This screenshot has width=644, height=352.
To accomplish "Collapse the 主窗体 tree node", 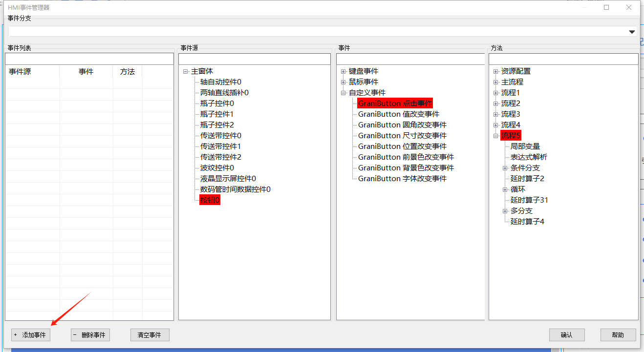I will click(186, 71).
